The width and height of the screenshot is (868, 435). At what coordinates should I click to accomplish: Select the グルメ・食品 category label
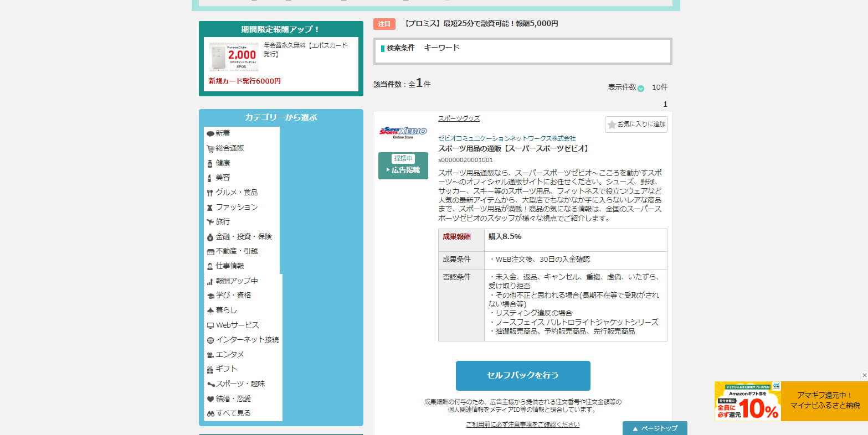tap(237, 193)
